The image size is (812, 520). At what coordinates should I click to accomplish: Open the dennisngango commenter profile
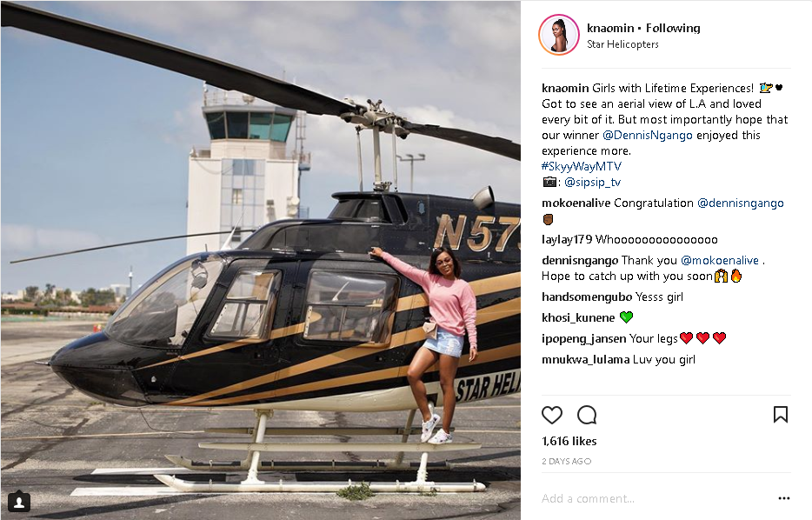coord(580,261)
